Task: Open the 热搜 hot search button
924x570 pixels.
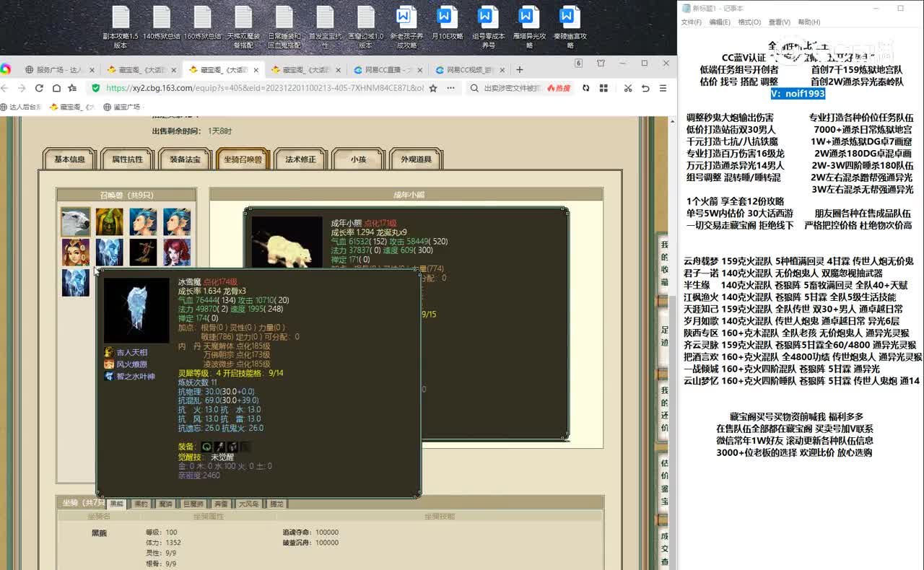Action: point(558,88)
